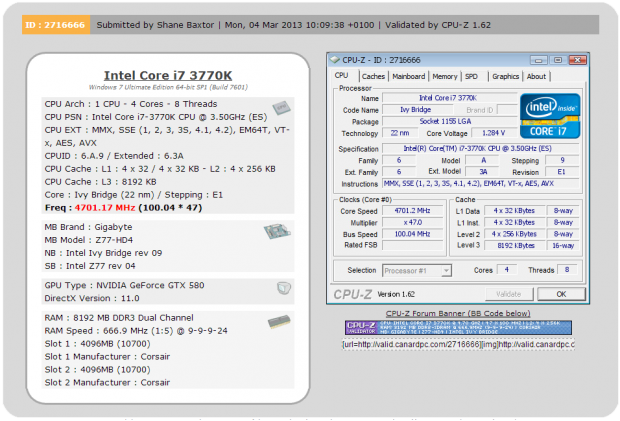Click the Slot 1 Manufacturer : Corsair line
Screen dimensions: 620x421
click(107, 357)
